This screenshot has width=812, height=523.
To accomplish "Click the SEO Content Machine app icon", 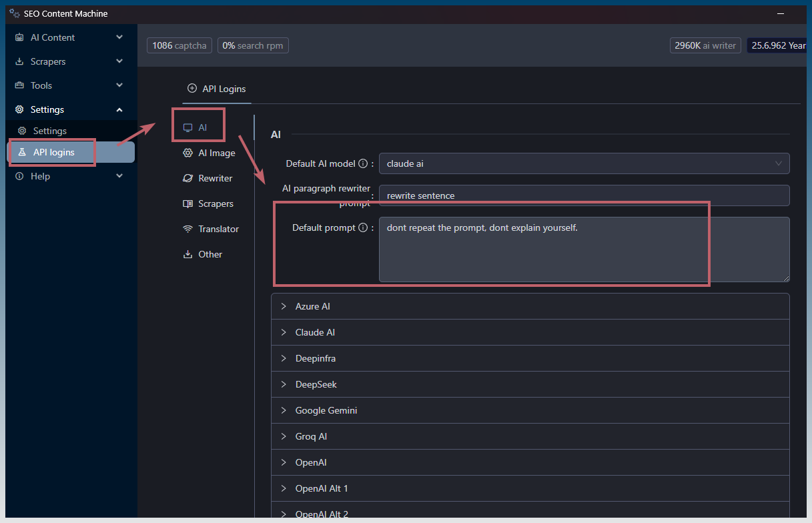I will 14,13.
